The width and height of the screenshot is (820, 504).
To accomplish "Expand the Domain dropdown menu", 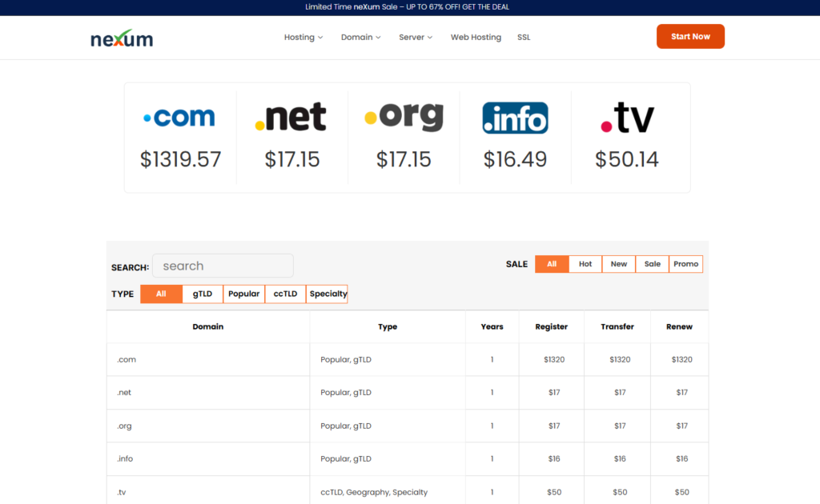I will point(360,37).
